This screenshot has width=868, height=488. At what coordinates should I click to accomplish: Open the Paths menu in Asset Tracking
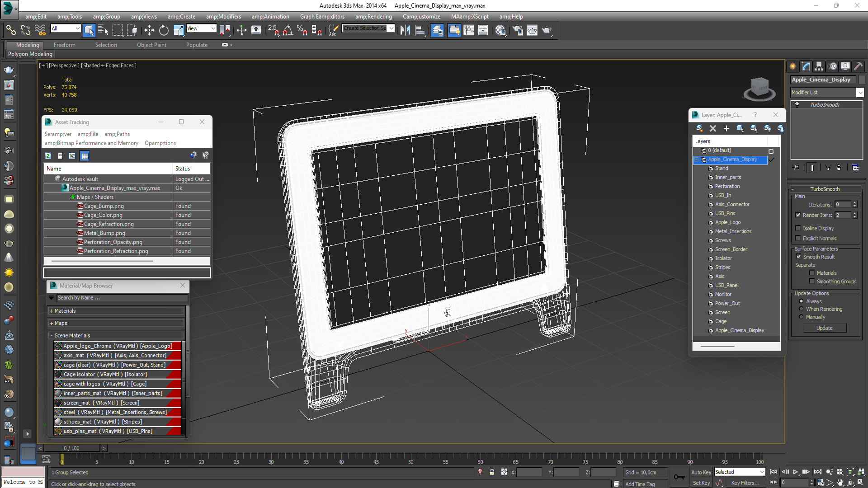[117, 134]
